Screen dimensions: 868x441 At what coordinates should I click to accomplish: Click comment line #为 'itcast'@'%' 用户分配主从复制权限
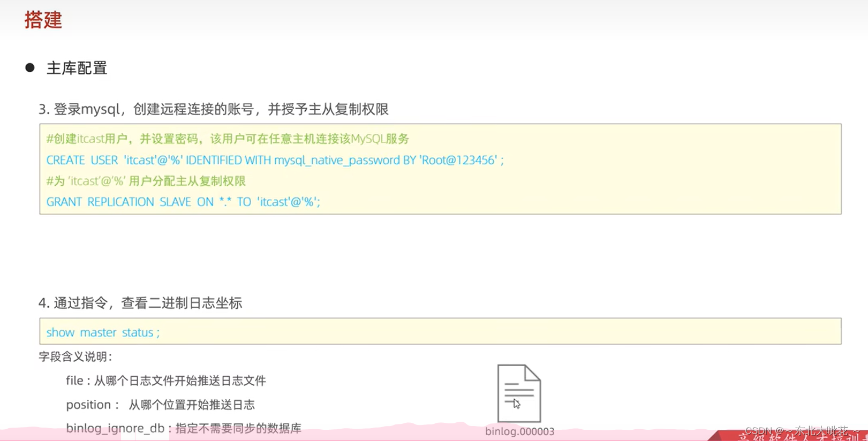[x=146, y=181]
